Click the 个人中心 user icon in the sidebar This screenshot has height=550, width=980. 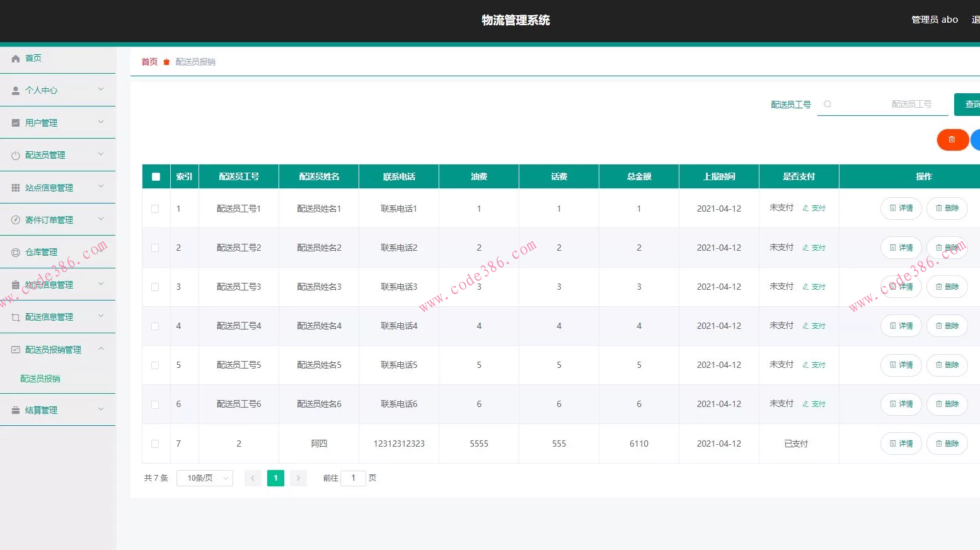[16, 91]
